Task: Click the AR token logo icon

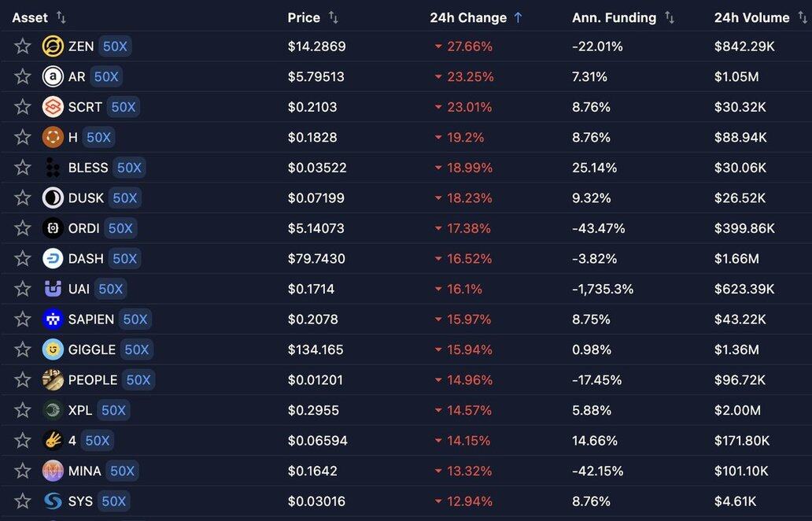Action: pyautogui.click(x=53, y=76)
